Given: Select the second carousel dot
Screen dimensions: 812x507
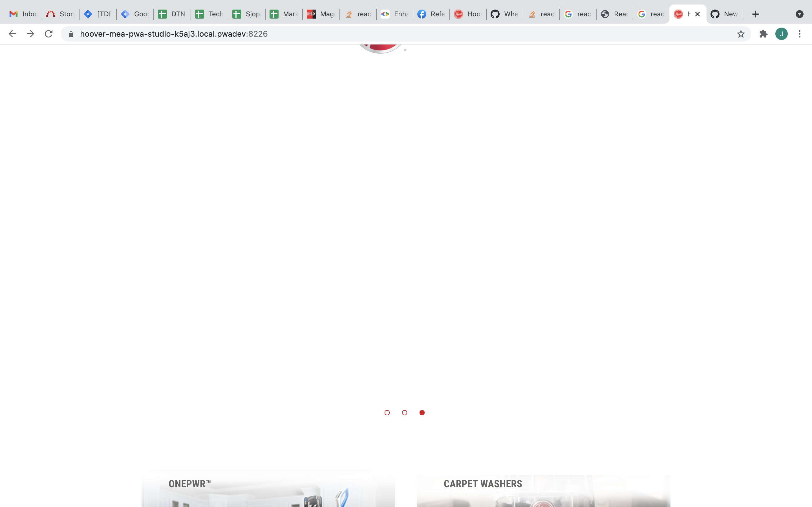Looking at the screenshot, I should pos(404,412).
